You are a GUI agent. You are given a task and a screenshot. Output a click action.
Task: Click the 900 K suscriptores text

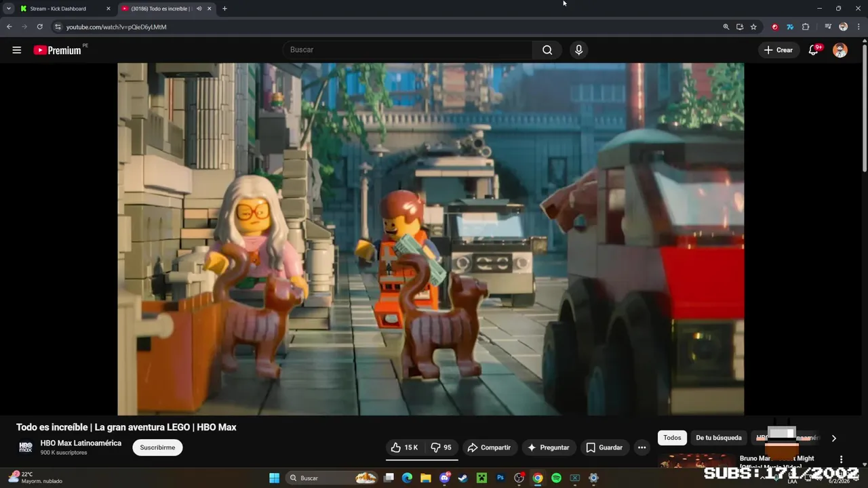tap(64, 453)
